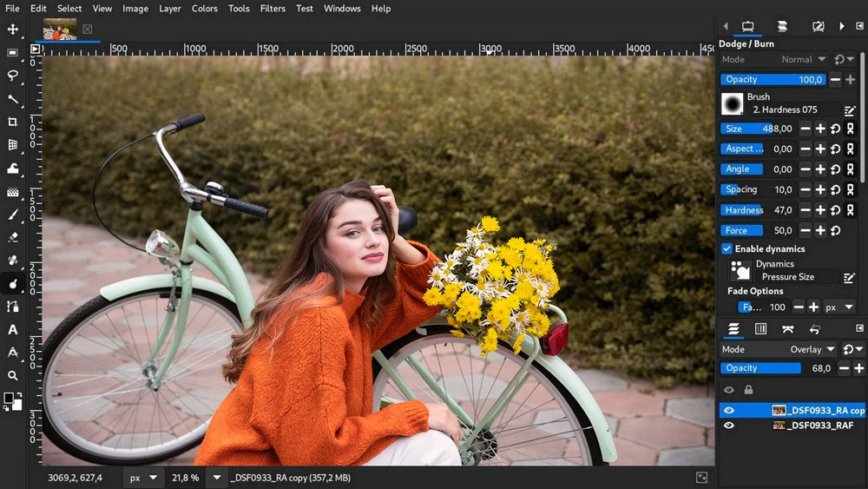This screenshot has height=489, width=868.
Task: Select the Free Select lasso tool
Action: tap(13, 76)
